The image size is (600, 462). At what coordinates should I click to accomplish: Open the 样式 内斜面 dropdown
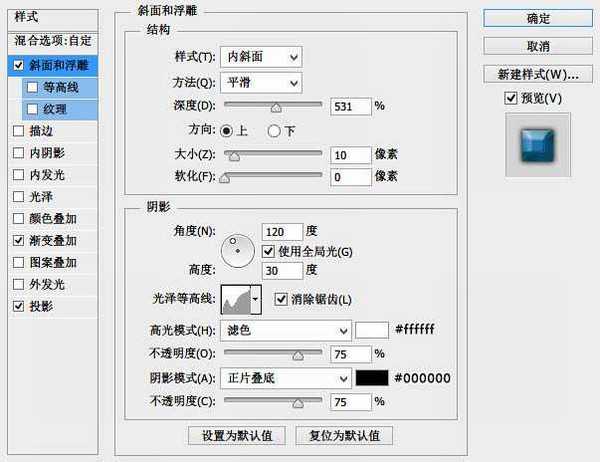point(264,58)
